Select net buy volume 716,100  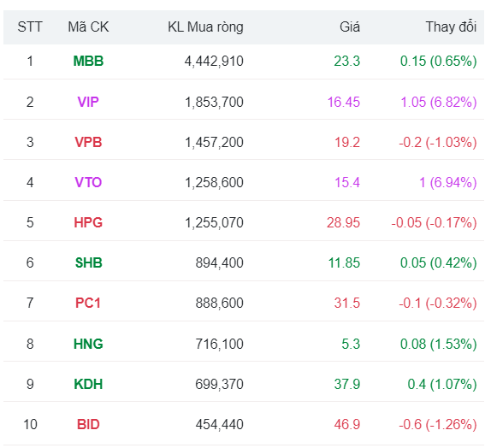219,344
